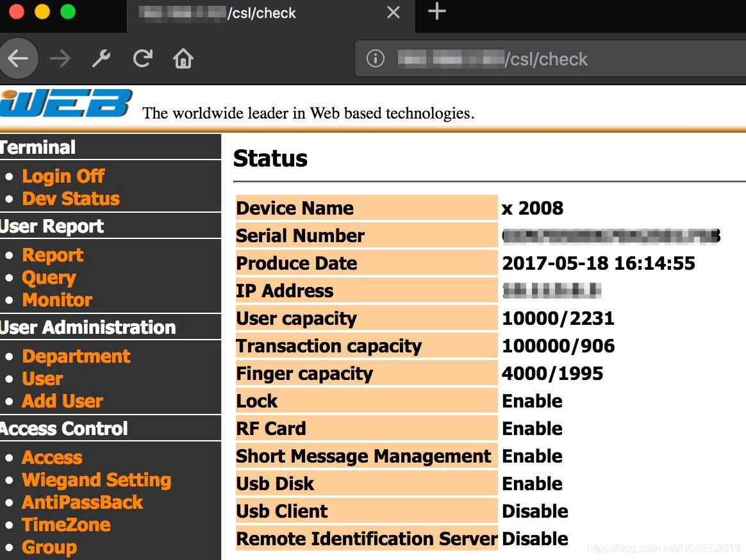This screenshot has width=746, height=560.
Task: Click the User Administration section header
Action: click(110, 327)
